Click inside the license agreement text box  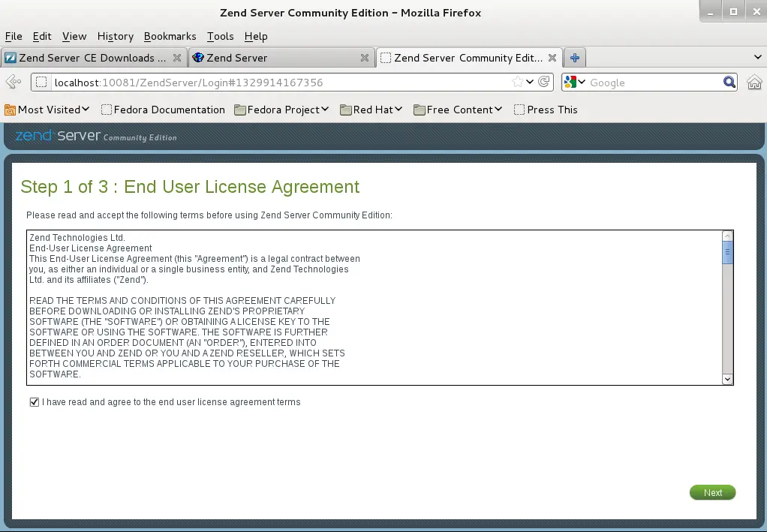374,308
